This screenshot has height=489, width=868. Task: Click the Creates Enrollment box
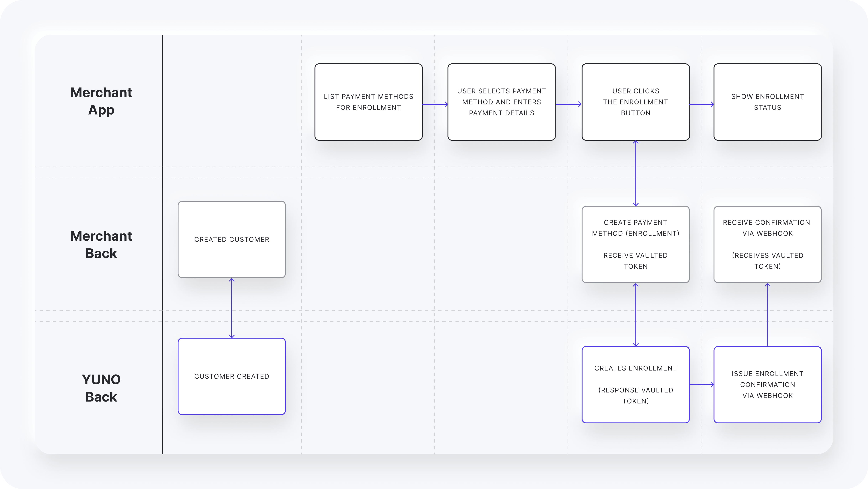[635, 384]
